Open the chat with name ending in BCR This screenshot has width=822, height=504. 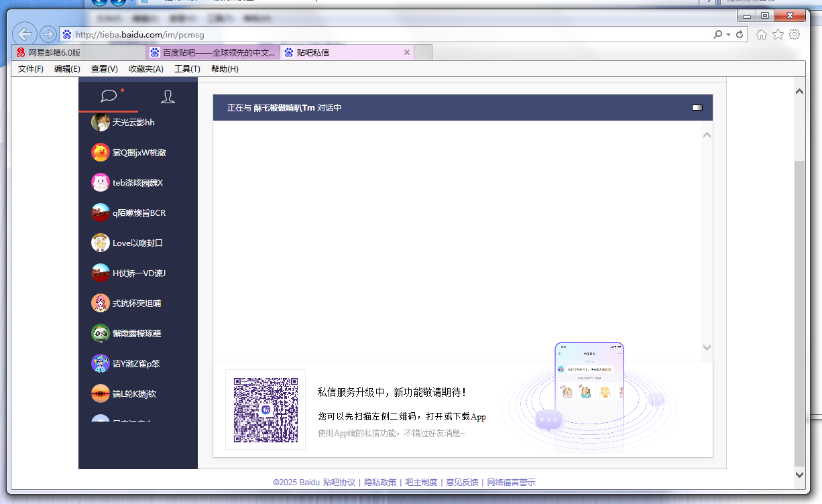[x=138, y=212]
